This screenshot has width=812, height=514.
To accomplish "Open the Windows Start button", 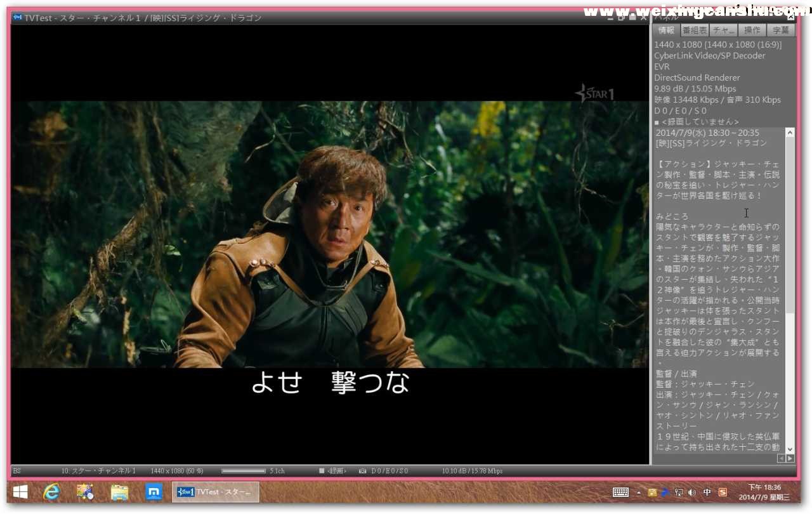I will 20,492.
